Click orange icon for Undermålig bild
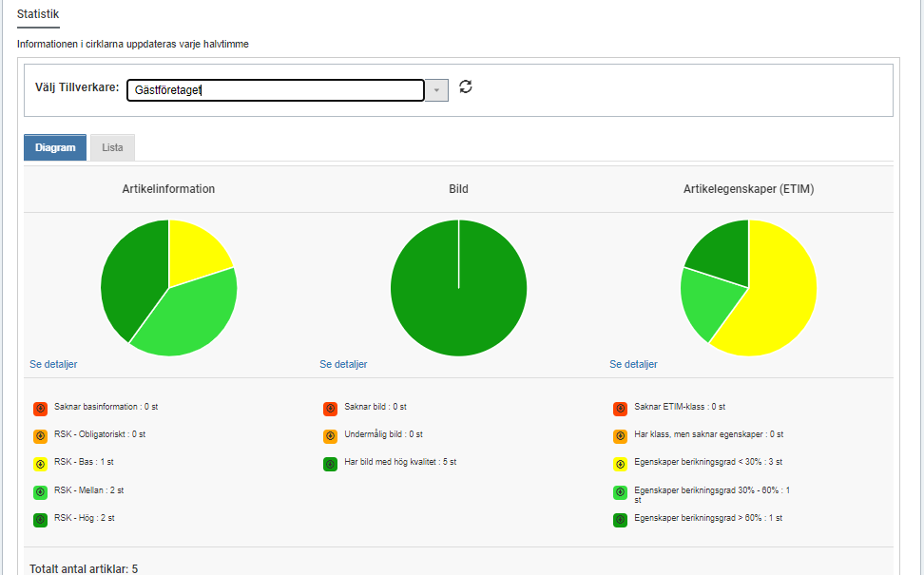Screen dimensions: 924x575 [x=330, y=436]
